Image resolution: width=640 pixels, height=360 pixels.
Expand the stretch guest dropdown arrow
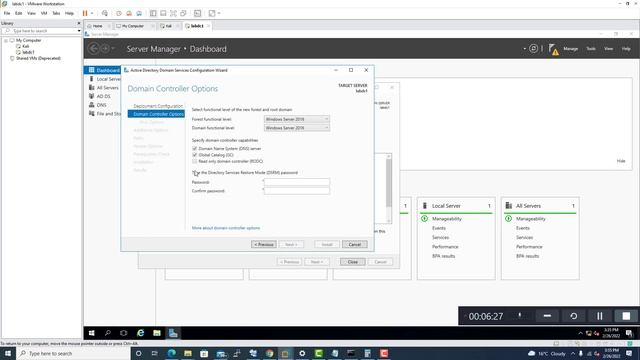(x=219, y=13)
